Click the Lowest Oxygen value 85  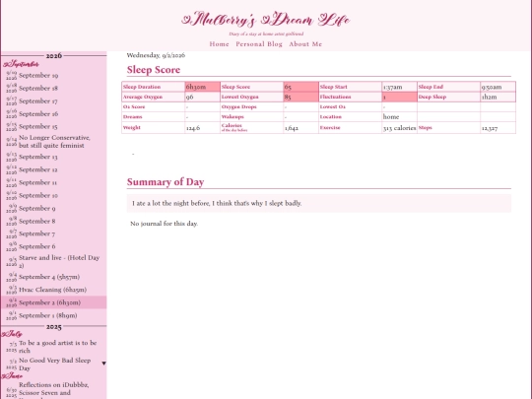[x=300, y=97]
